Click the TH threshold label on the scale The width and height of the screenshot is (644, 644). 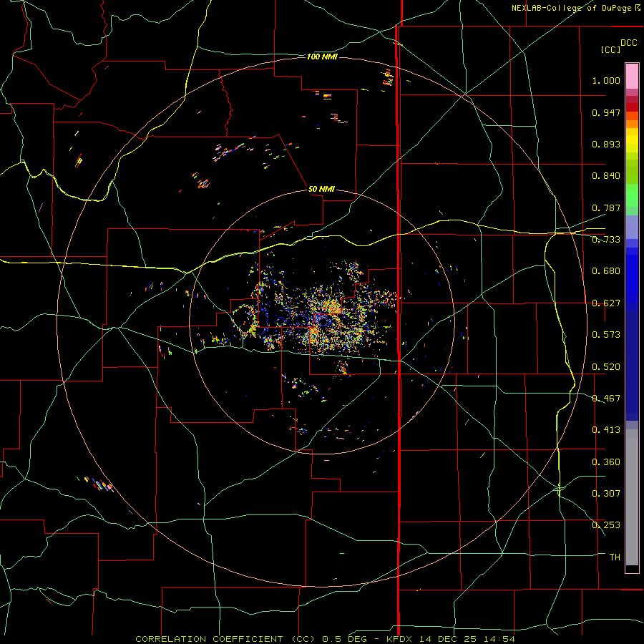pyautogui.click(x=615, y=557)
